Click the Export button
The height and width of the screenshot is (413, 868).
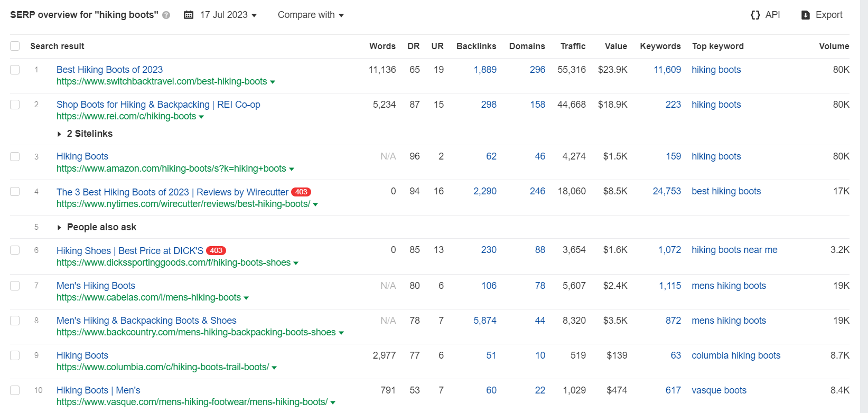822,15
